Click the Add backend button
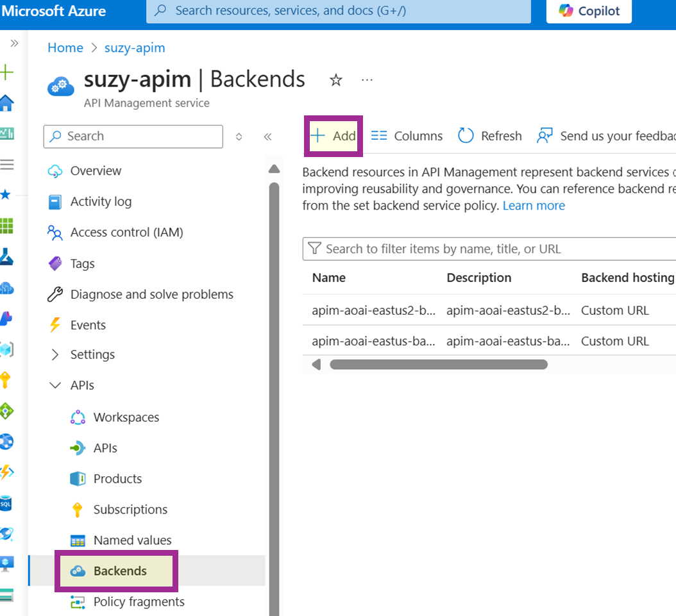The height and width of the screenshot is (616, 676). click(334, 136)
